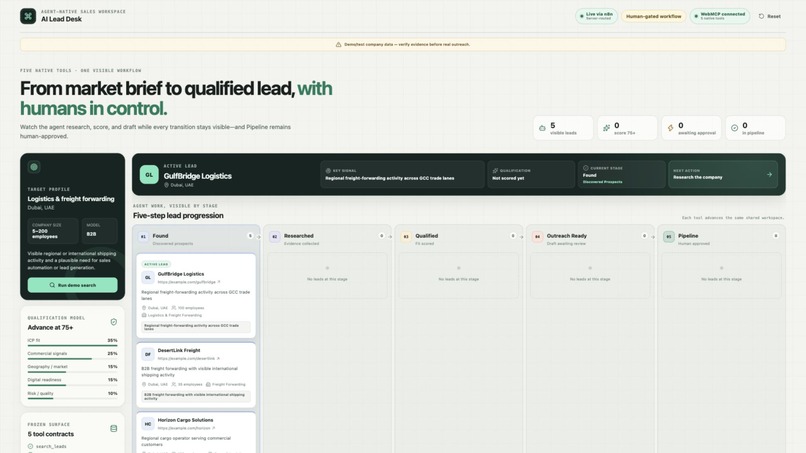Image resolution: width=806 pixels, height=453 pixels.
Task: Click the Risk / quality 10% progress bar
Action: coord(72,398)
